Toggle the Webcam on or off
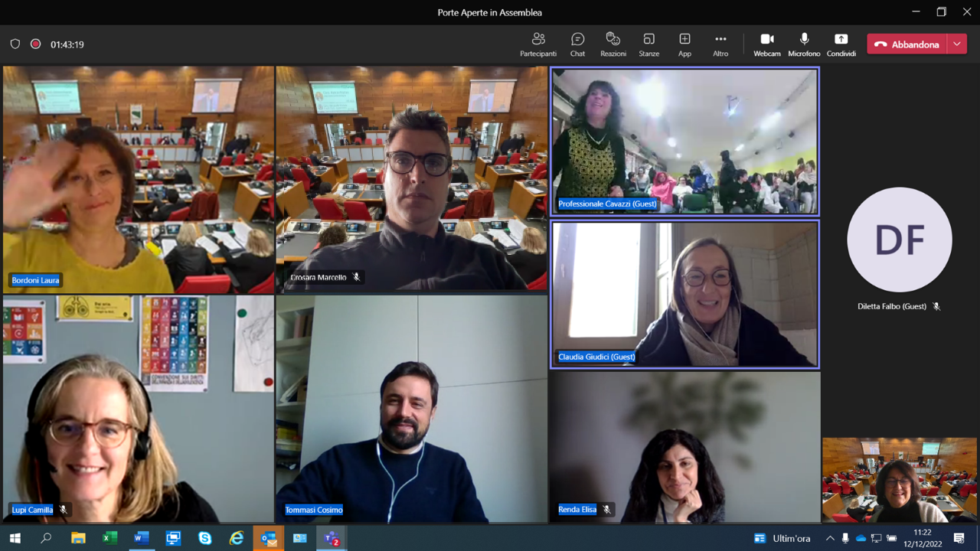Image resolution: width=980 pixels, height=551 pixels. 766,44
